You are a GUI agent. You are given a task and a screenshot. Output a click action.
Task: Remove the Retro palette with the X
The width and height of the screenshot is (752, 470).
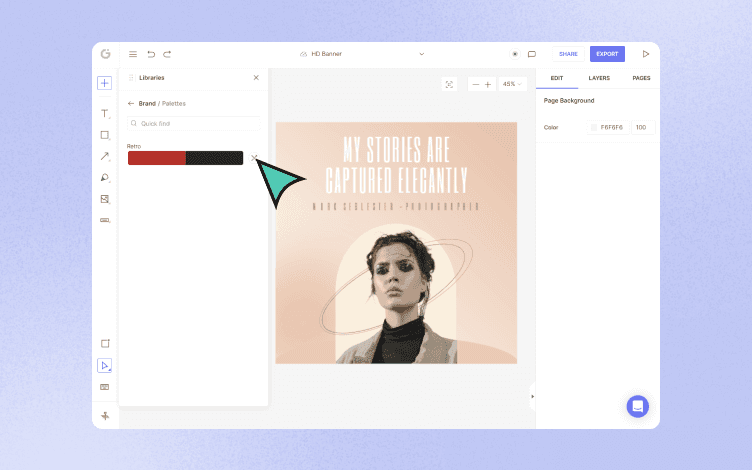point(254,158)
